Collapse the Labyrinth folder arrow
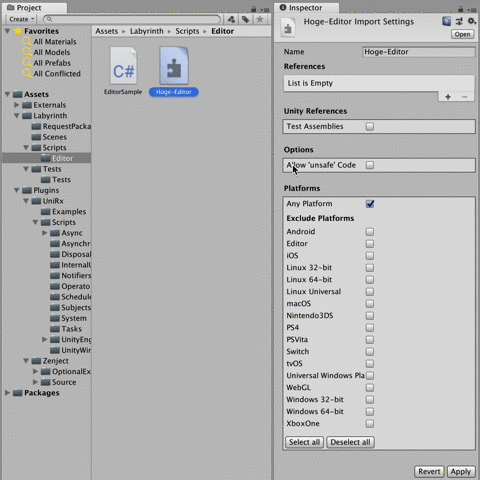Viewport: 480px width, 480px height. pos(17,116)
